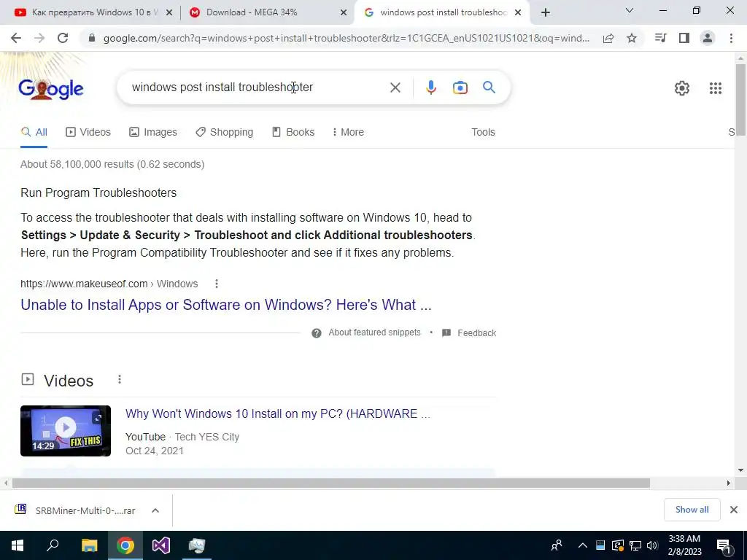Filter results by Books
This screenshot has height=560, width=747.
293,133
